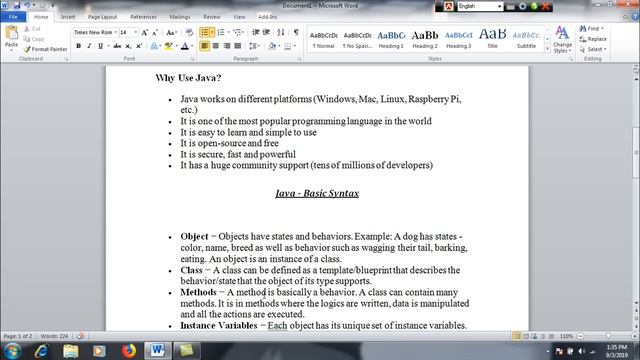Switch to the Mailings tab

click(180, 17)
